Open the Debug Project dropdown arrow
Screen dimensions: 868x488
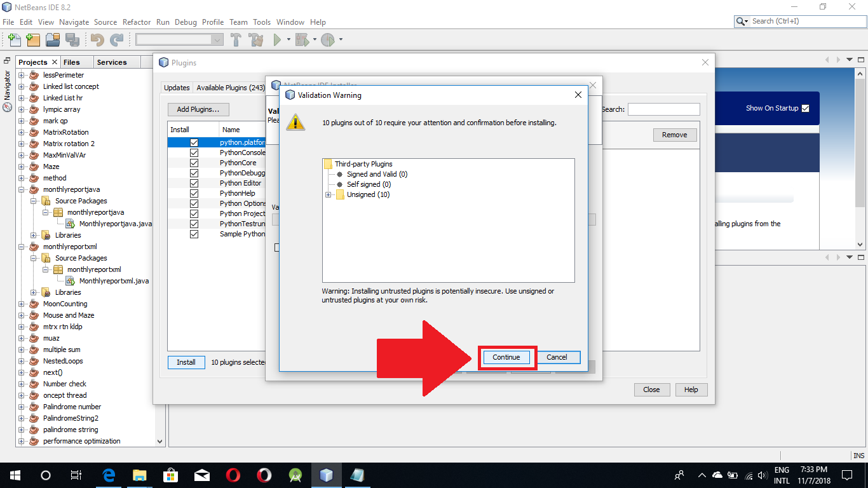point(315,40)
